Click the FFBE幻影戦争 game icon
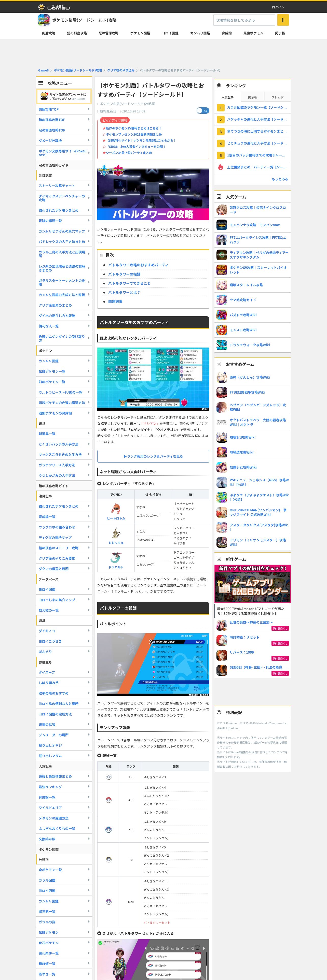 pyautogui.click(x=222, y=392)
